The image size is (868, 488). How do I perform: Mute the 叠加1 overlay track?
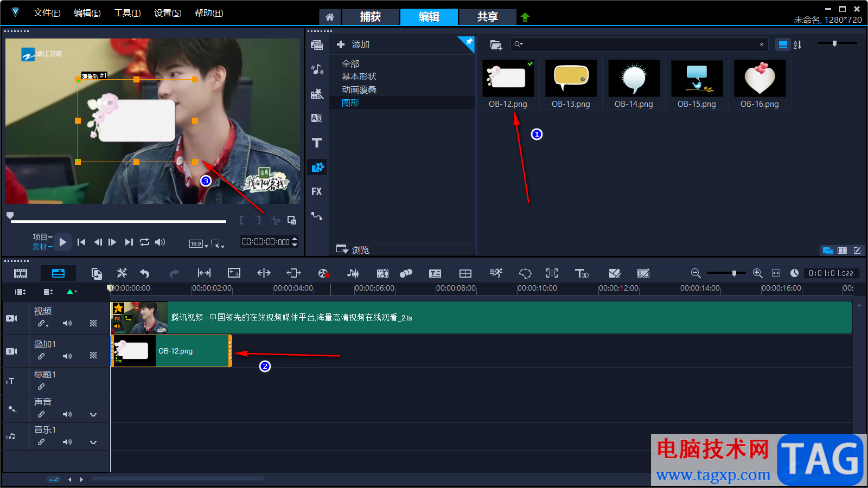(x=67, y=356)
